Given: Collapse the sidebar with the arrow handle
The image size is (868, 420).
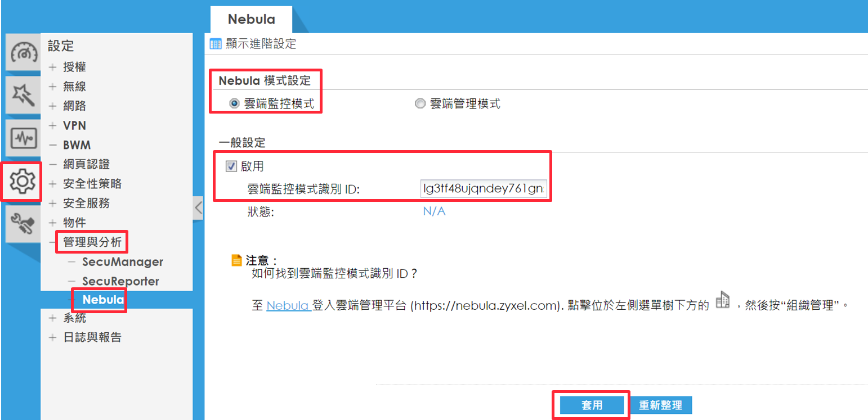Looking at the screenshot, I should (198, 209).
